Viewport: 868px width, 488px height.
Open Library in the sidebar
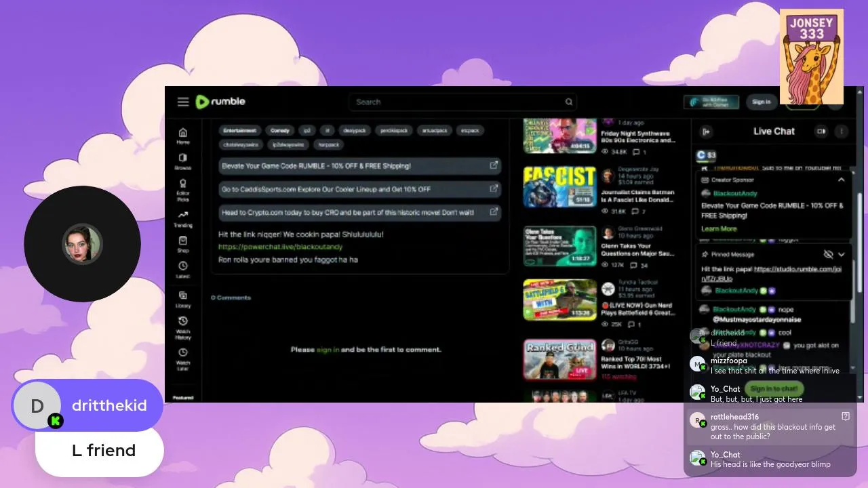click(183, 299)
